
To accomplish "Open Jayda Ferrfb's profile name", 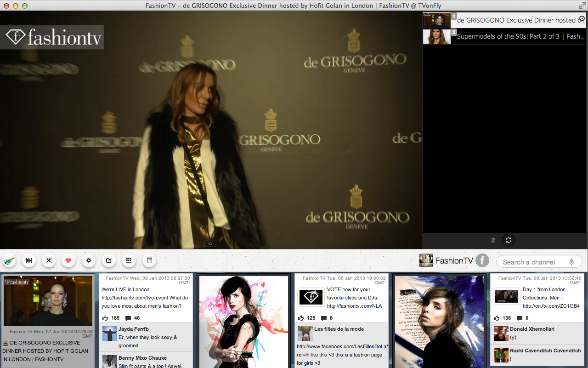I will click(x=133, y=329).
